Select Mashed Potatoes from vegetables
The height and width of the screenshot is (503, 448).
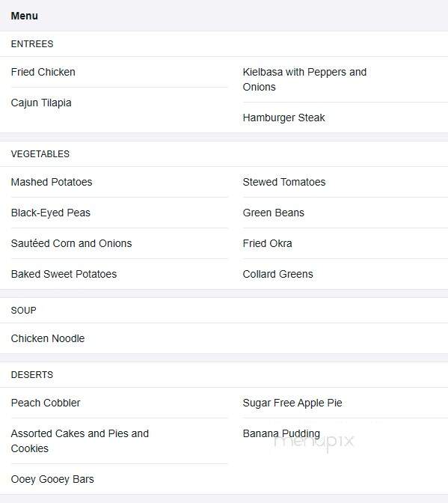52,182
